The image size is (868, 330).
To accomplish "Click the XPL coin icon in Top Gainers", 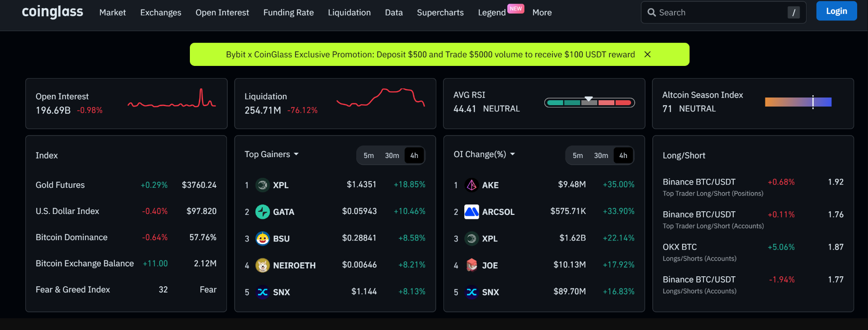I will pyautogui.click(x=262, y=185).
